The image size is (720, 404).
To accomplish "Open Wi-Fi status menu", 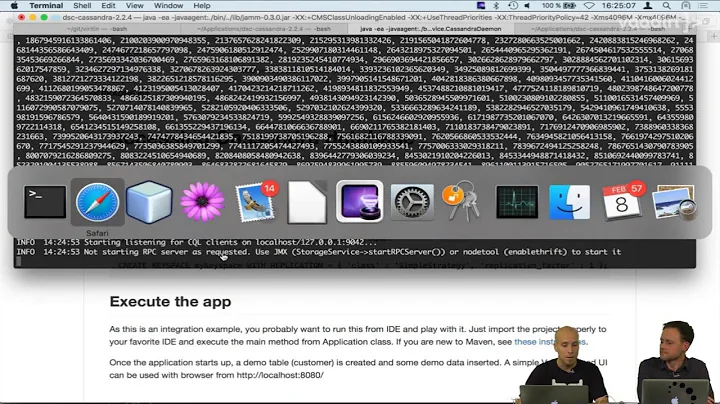I will [x=589, y=6].
